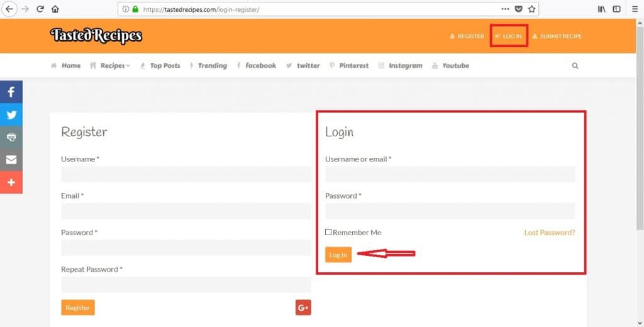644x327 pixels.
Task: Print page using side bar printer icon
Action: coord(11,137)
